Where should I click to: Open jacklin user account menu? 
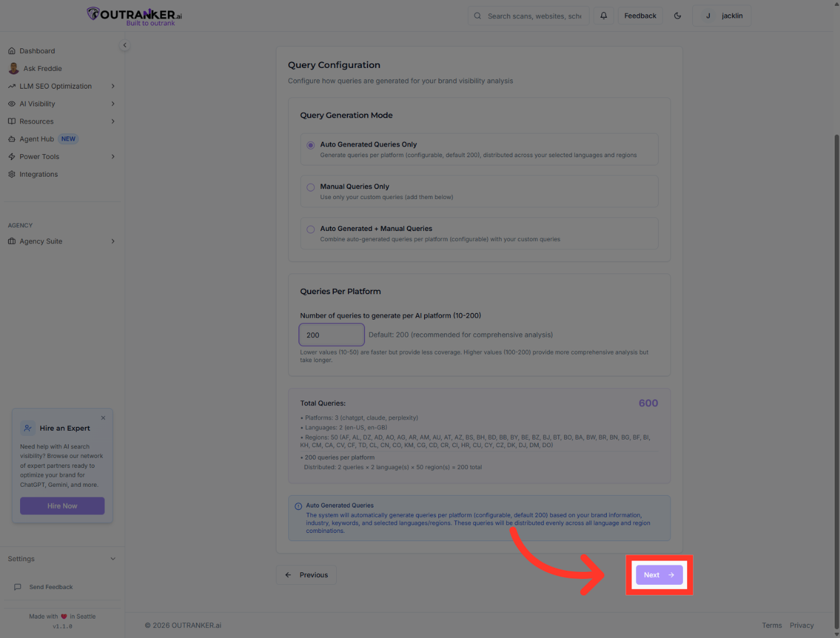pyautogui.click(x=721, y=16)
